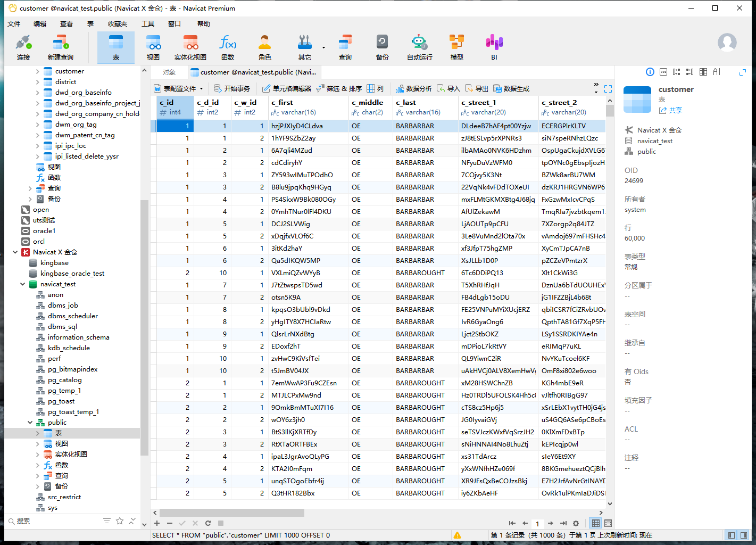Open the 工具 (Tools) menu
This screenshot has height=545, width=756.
click(x=148, y=23)
